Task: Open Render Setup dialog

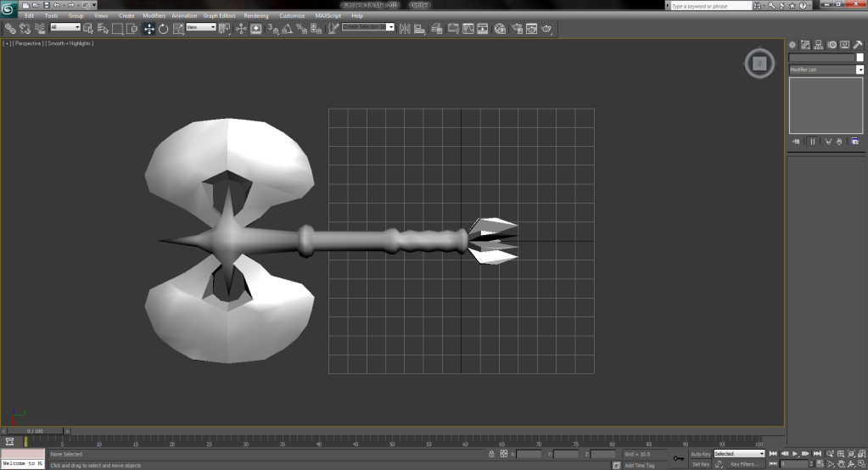Action: pyautogui.click(x=517, y=29)
